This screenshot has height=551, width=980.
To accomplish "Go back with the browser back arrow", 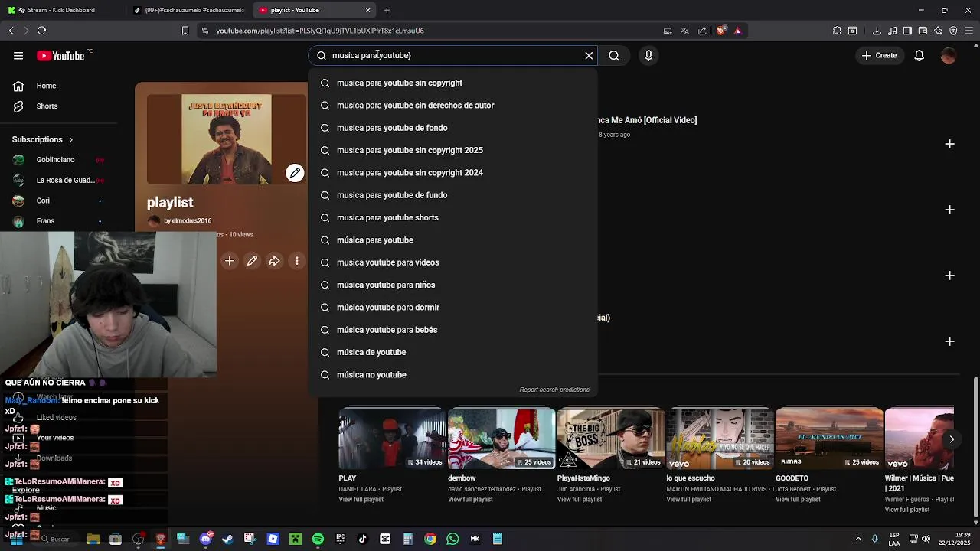I will point(11,31).
